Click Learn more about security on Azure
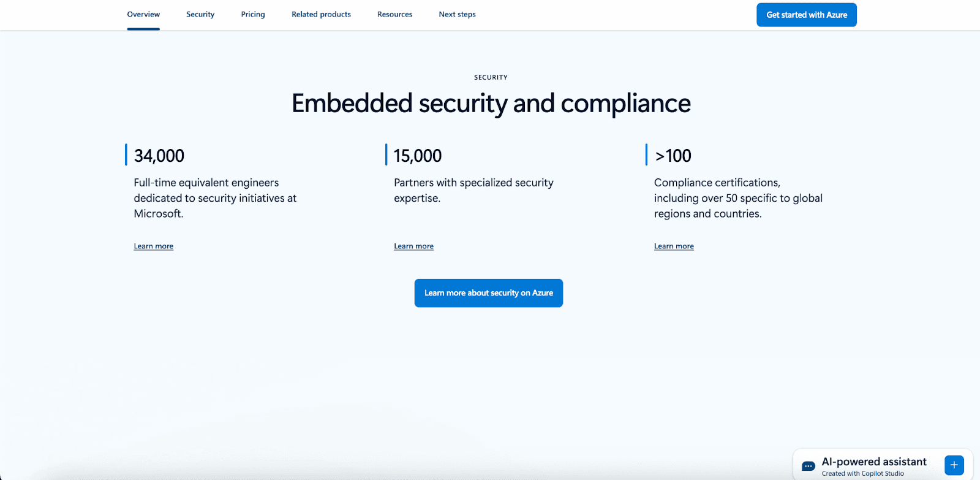 pos(489,293)
